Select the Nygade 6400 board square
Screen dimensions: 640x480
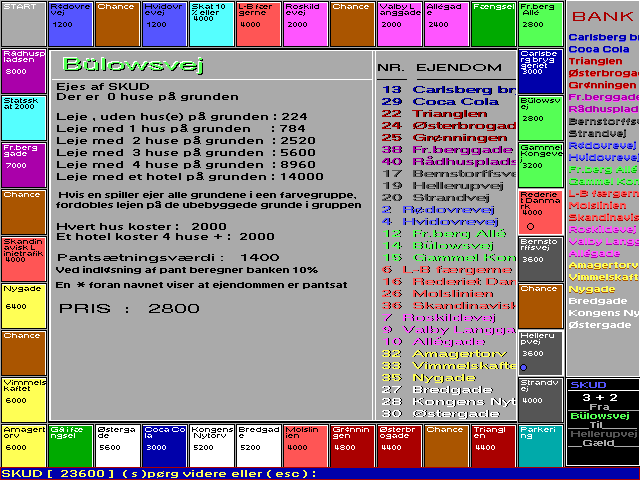[24, 306]
